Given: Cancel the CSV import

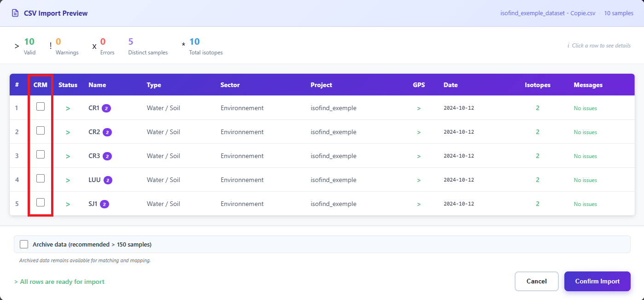Looking at the screenshot, I should 536,281.
